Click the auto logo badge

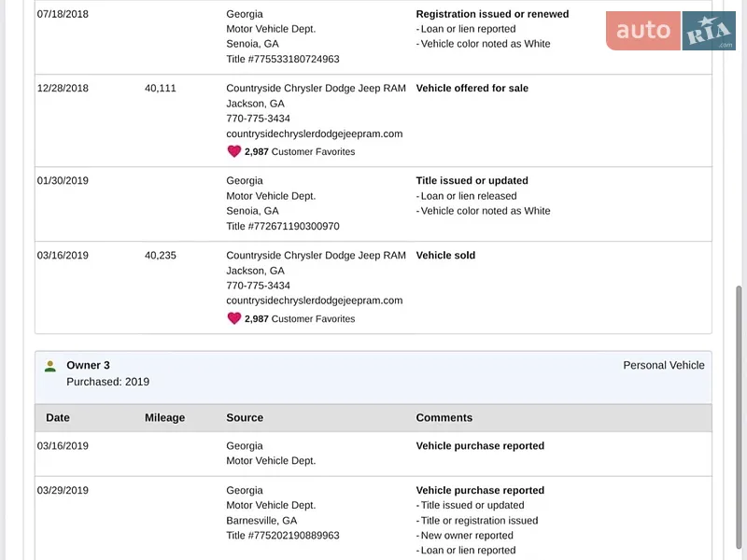pyautogui.click(x=643, y=31)
